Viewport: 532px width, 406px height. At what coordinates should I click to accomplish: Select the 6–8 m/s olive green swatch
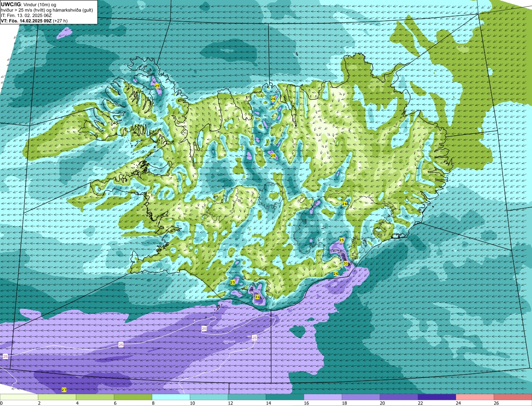click(133, 397)
